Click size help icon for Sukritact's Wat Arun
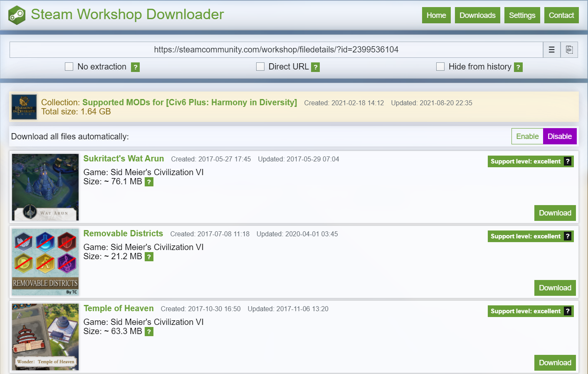Image resolution: width=588 pixels, height=374 pixels. (149, 182)
